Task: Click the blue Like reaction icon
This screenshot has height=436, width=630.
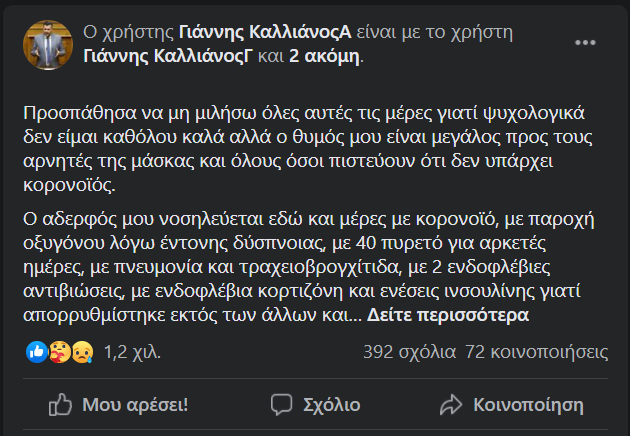Action: click(x=37, y=352)
